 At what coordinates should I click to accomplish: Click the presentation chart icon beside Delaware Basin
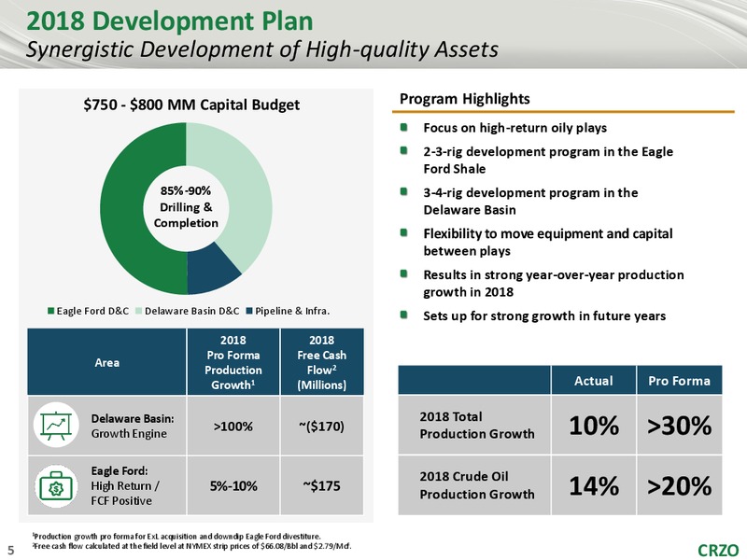(56, 425)
